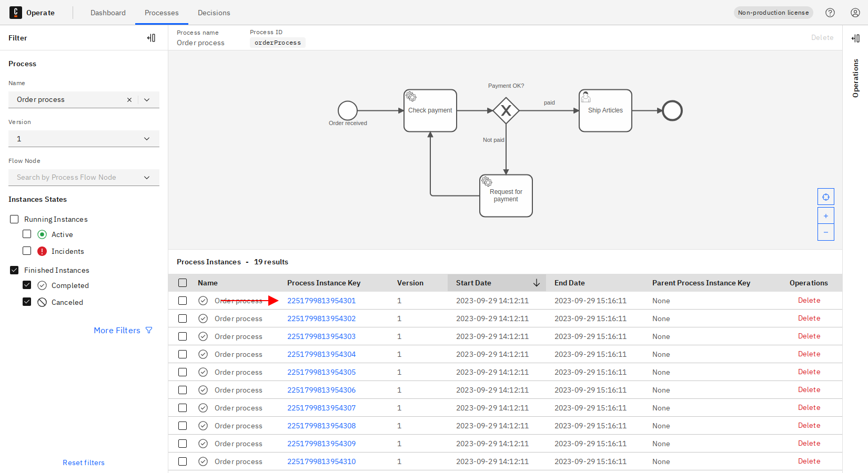Collapse the Filter panel
Screen dimensions: 868x473
[x=152, y=37]
